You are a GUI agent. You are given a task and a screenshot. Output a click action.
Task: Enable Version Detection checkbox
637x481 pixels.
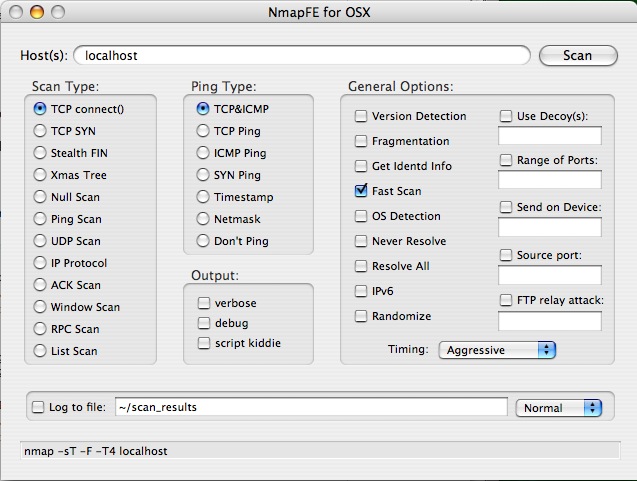[361, 116]
